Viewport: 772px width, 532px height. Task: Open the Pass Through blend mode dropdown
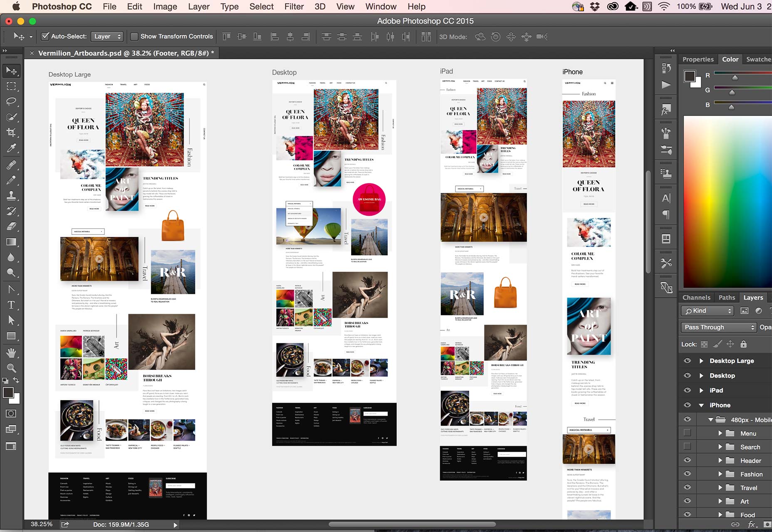coord(718,328)
